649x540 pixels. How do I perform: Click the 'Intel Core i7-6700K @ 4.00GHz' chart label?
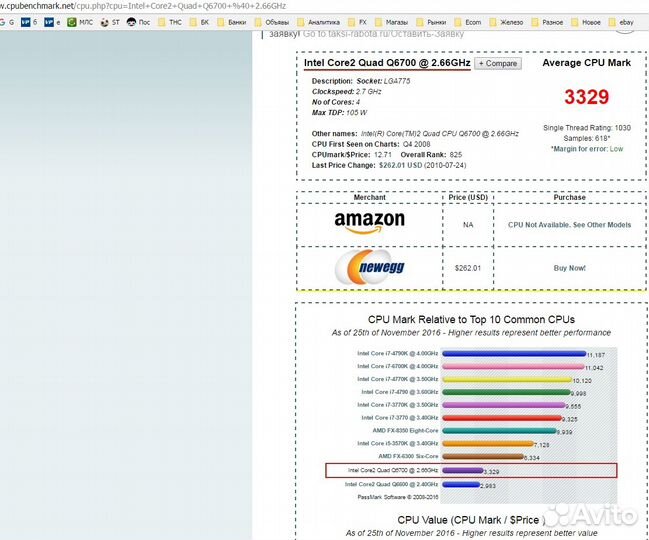click(397, 366)
